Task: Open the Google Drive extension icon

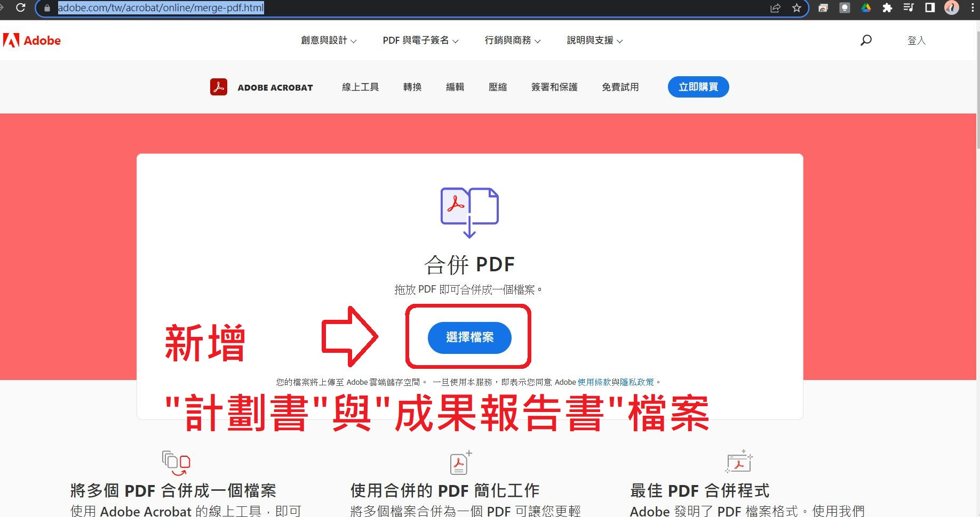Action: 866,7
